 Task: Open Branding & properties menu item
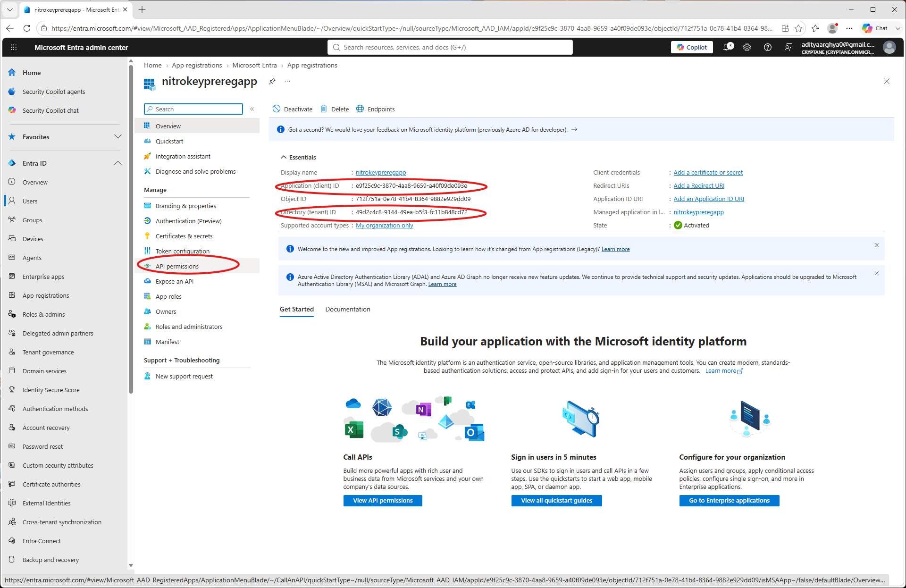click(x=186, y=206)
